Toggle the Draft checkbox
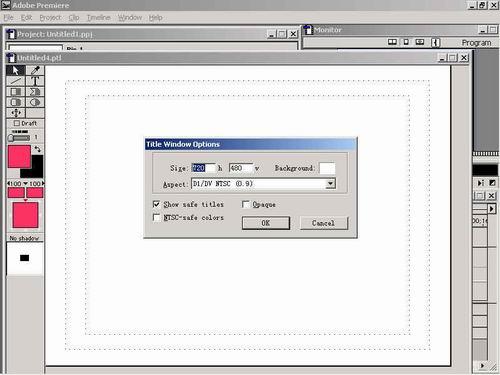This screenshot has height=375, width=500. point(17,123)
